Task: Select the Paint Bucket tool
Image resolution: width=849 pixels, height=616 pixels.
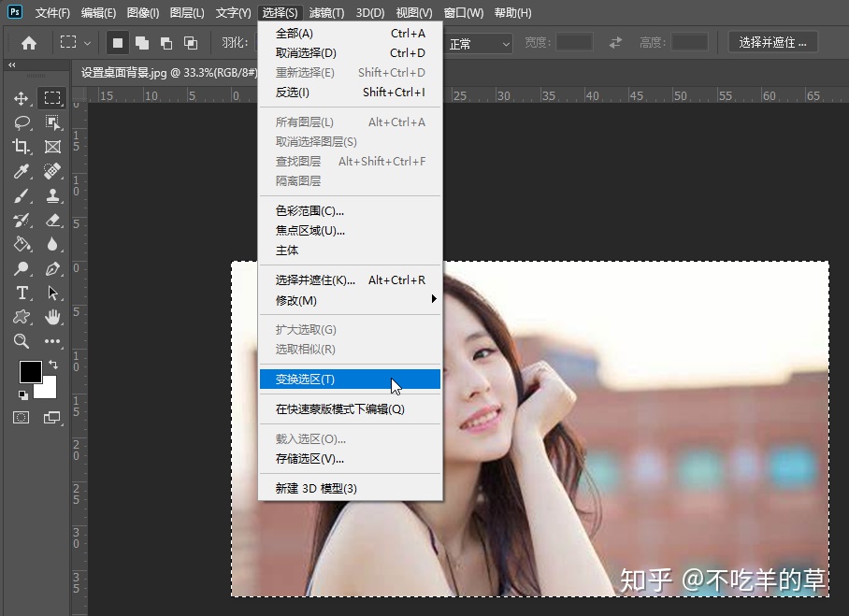Action: 22,244
